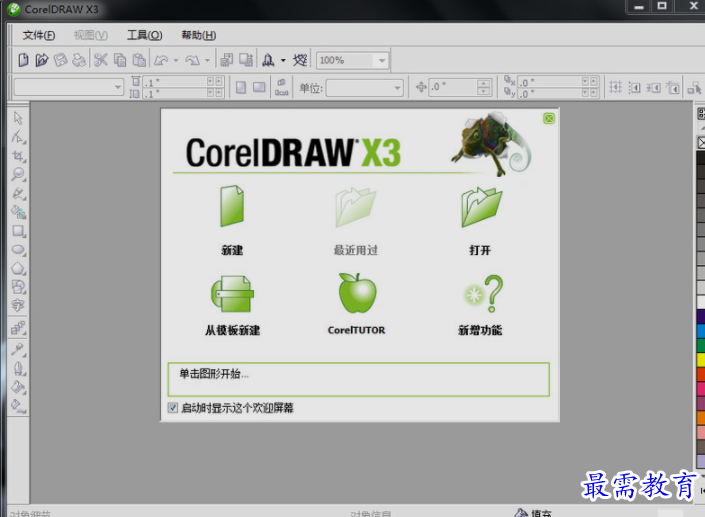The width and height of the screenshot is (705, 517).
Task: Select the Shape tool
Action: pos(18,137)
